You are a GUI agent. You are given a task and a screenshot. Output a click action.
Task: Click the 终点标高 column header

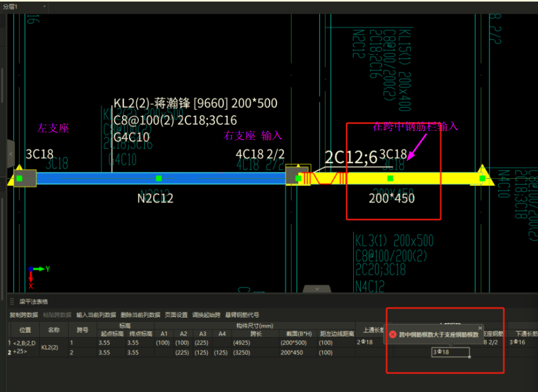(140, 334)
